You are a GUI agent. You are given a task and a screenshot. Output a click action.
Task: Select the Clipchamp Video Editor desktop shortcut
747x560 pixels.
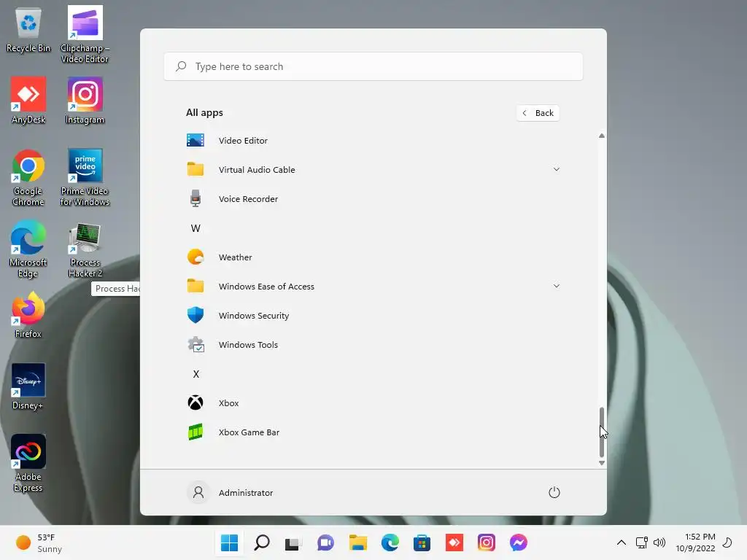pos(85,34)
